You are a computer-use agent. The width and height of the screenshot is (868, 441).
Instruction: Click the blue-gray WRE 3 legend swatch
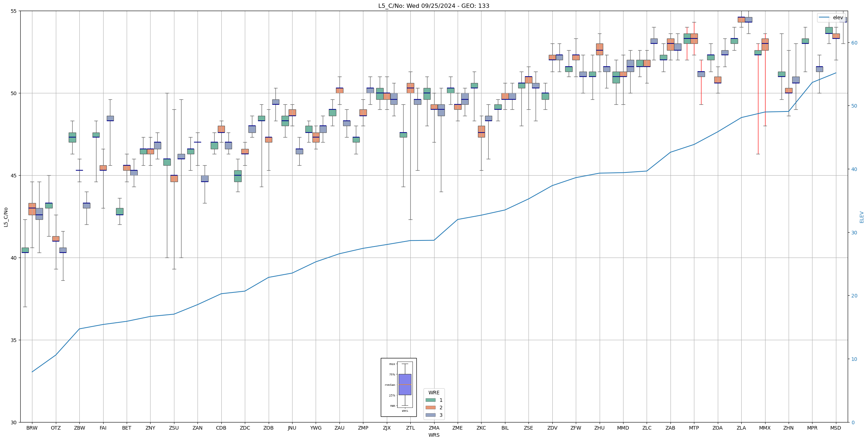point(430,415)
